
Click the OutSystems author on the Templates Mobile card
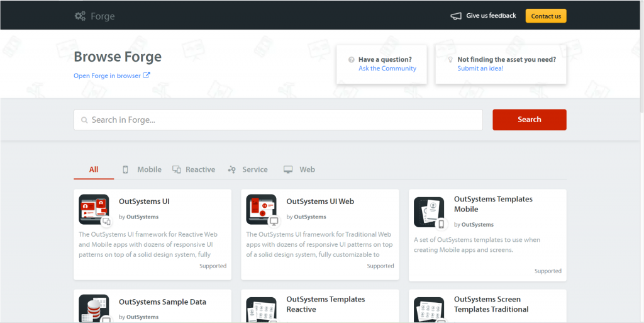[477, 225]
